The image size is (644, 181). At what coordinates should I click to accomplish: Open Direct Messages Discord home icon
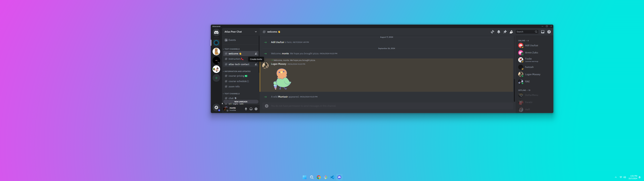point(216,33)
